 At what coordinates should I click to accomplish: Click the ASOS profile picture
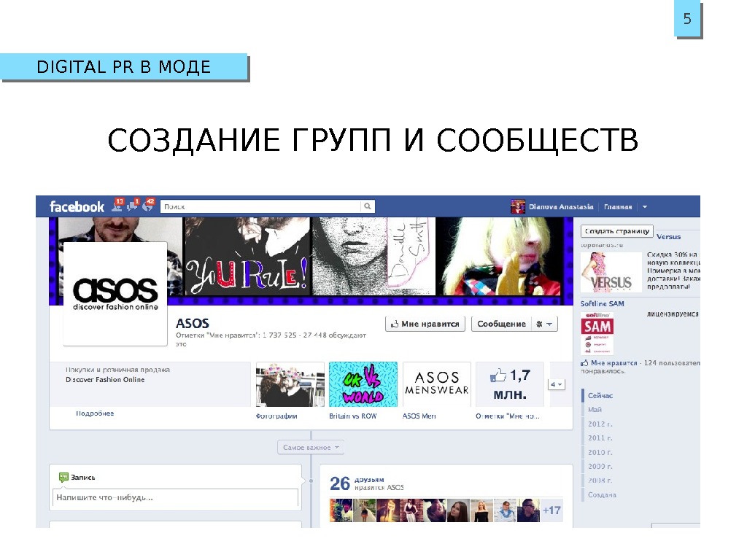tap(115, 293)
